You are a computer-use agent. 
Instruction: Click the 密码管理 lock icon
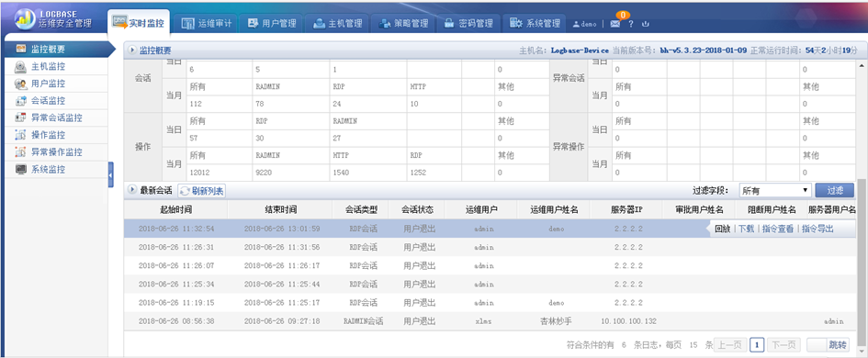449,23
